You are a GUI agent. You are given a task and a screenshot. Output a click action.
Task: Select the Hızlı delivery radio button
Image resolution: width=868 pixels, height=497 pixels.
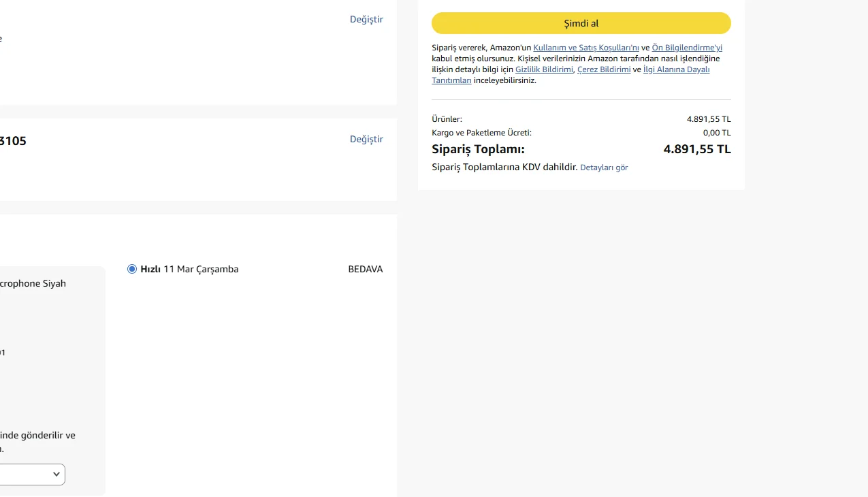pos(132,269)
